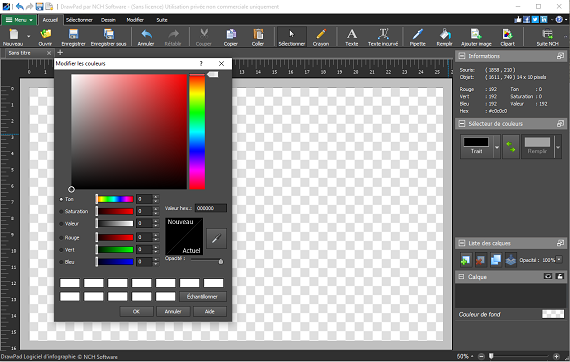
Task: Collapse the Sélecteur de couleurs panel
Action: 462,124
